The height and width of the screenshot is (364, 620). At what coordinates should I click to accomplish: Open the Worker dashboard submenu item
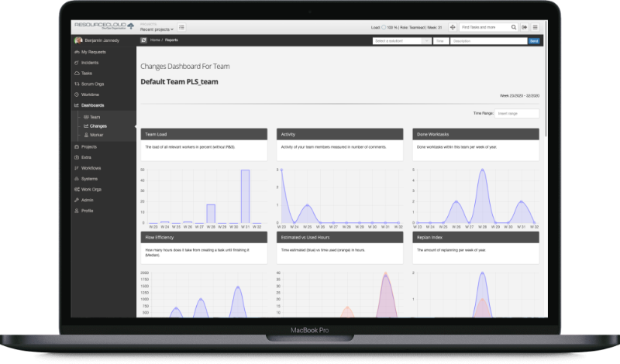(x=94, y=136)
